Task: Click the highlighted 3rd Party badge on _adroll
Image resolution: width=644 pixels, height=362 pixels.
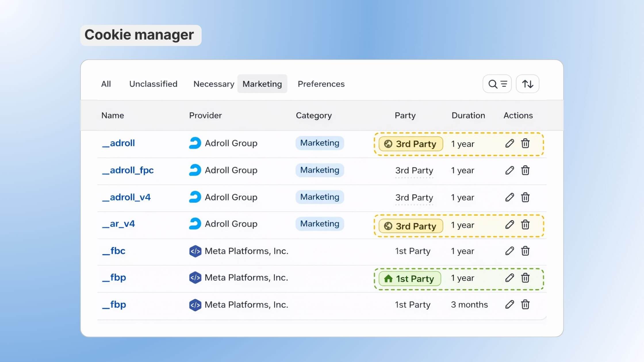Action: pyautogui.click(x=410, y=144)
